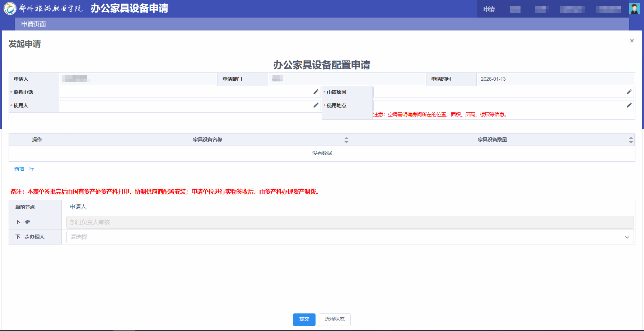644x331 pixels.
Task: Sort by 家具设备数量 column arrows
Action: click(631, 140)
